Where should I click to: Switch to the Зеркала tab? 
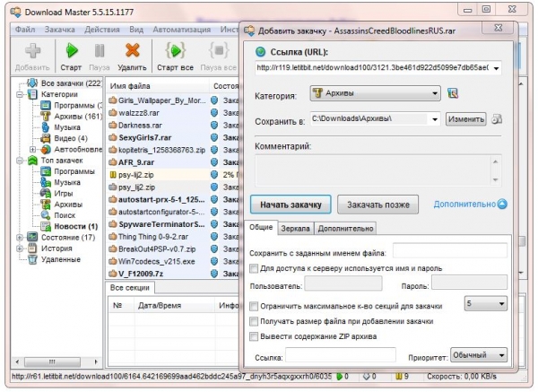click(x=295, y=228)
